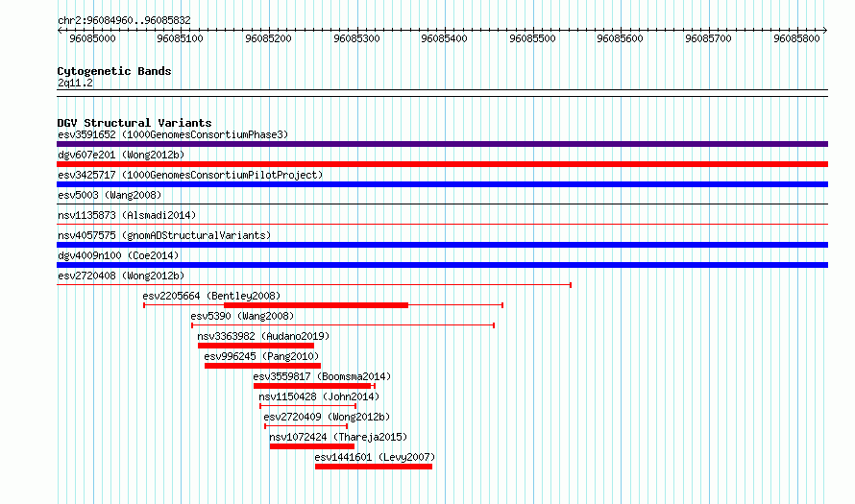The height and width of the screenshot is (504, 855).
Task: Open esv3559817 (Boomsma2014) label
Action: [x=322, y=376]
